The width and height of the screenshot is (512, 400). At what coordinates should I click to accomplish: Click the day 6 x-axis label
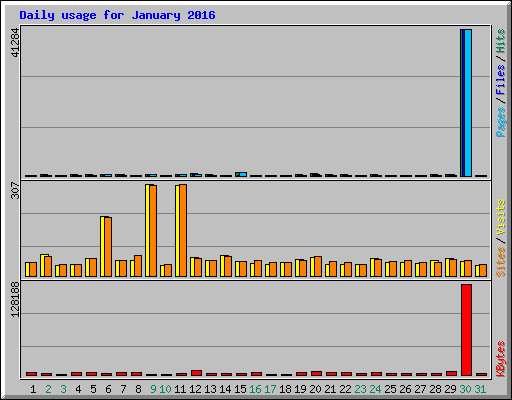pyautogui.click(x=108, y=389)
